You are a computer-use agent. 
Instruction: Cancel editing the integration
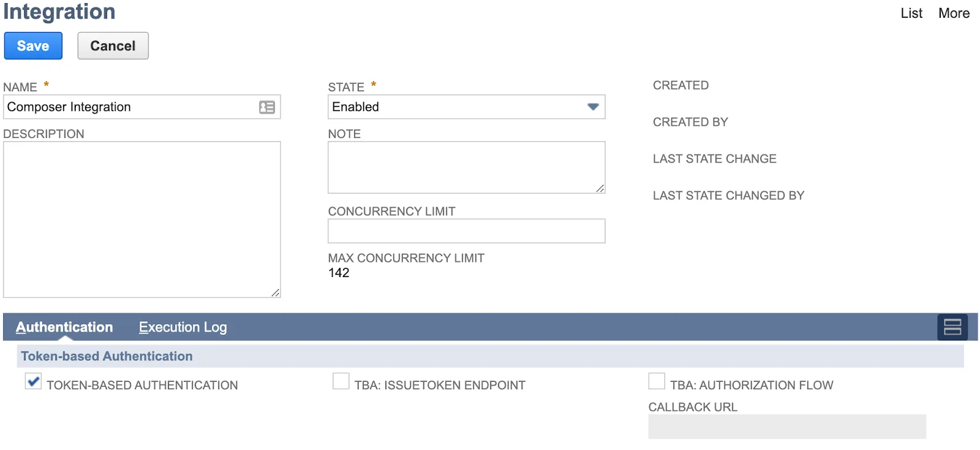pyautogui.click(x=113, y=45)
